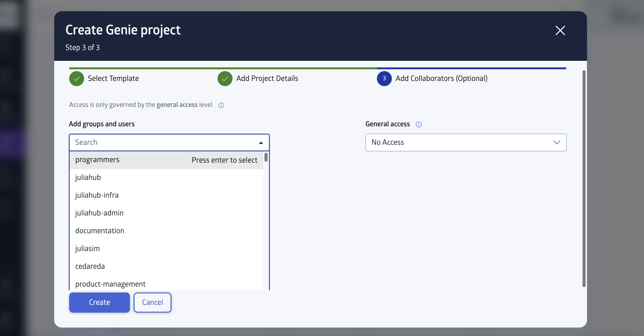Click the search field dropdown arrow
Image resolution: width=644 pixels, height=336 pixels.
pos(261,142)
